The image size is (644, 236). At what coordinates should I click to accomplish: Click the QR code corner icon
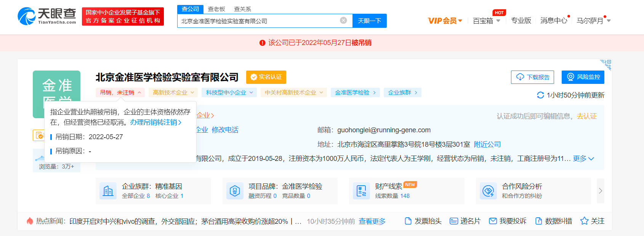(x=606, y=65)
